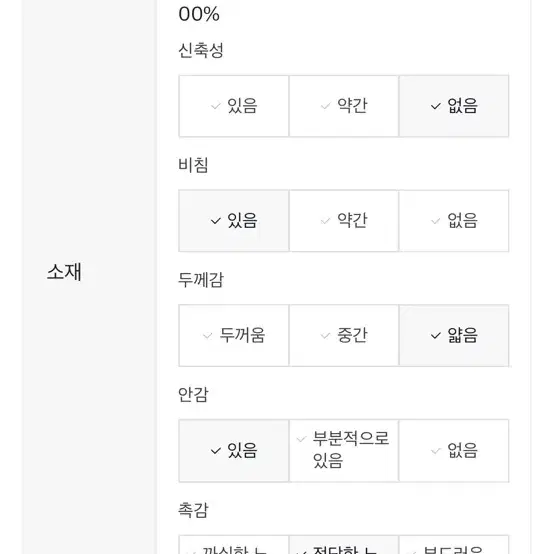The width and height of the screenshot is (554, 554).
Task: Click the 00% composition text
Action: 199,14
